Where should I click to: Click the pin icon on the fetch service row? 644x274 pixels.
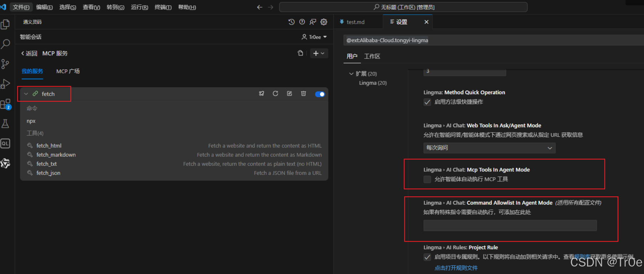[x=262, y=94]
